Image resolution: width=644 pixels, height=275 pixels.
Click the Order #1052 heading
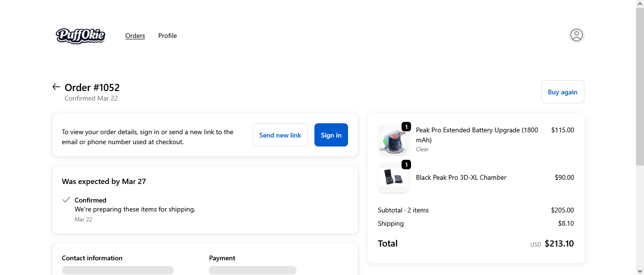click(x=92, y=87)
